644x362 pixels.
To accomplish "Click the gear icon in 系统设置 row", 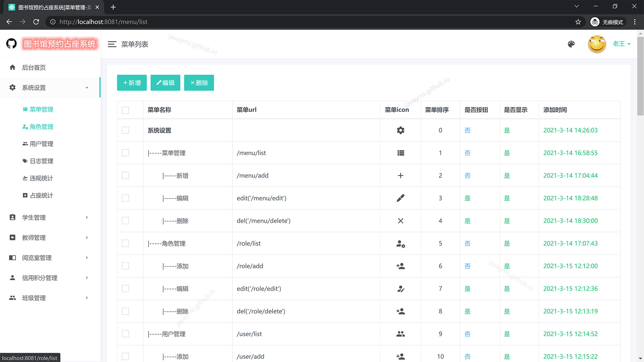I will (400, 130).
